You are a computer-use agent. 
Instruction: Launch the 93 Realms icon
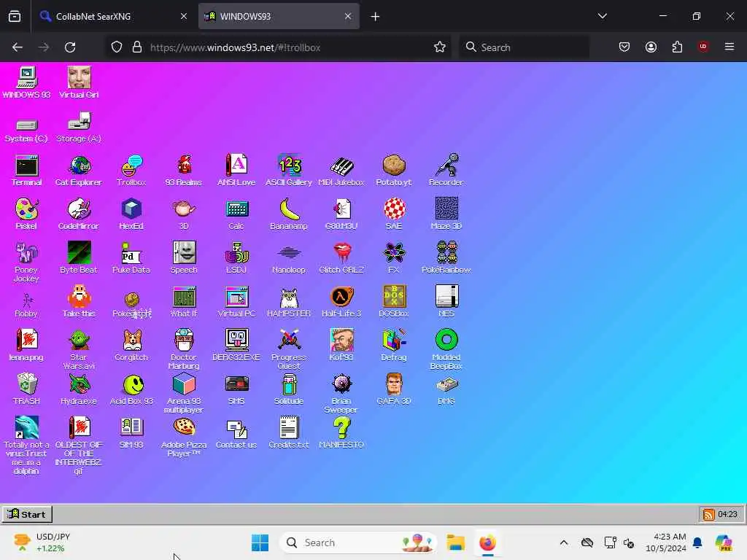click(184, 170)
